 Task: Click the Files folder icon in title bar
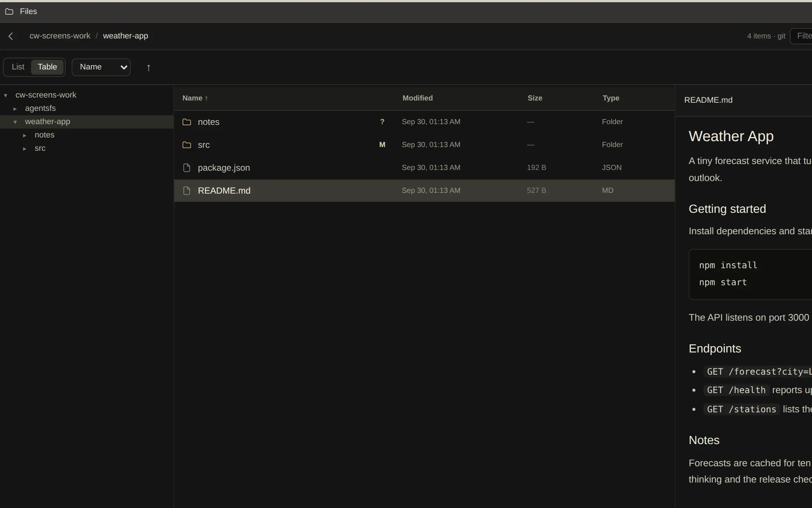point(9,11)
